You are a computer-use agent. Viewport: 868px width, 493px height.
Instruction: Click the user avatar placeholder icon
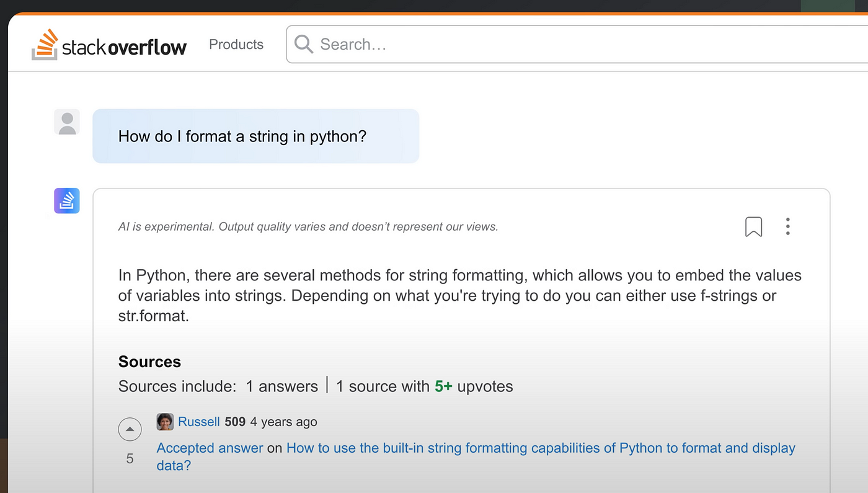pos(67,122)
